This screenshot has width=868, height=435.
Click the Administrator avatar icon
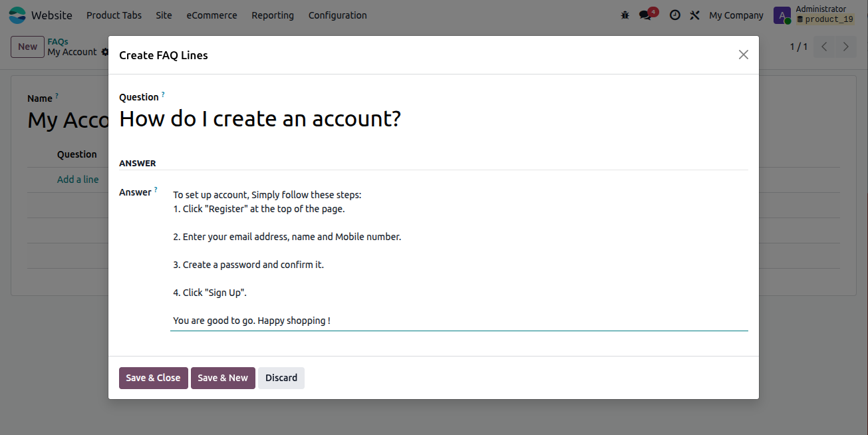(782, 15)
